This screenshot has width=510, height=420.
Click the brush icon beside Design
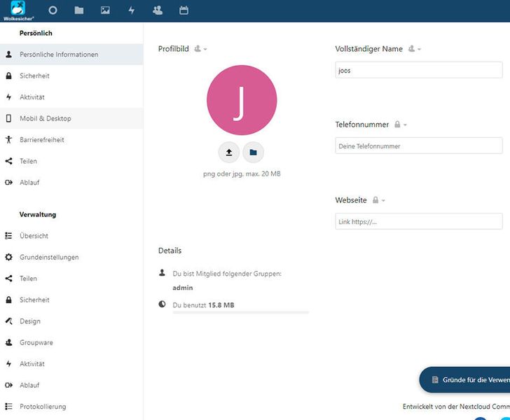click(9, 321)
